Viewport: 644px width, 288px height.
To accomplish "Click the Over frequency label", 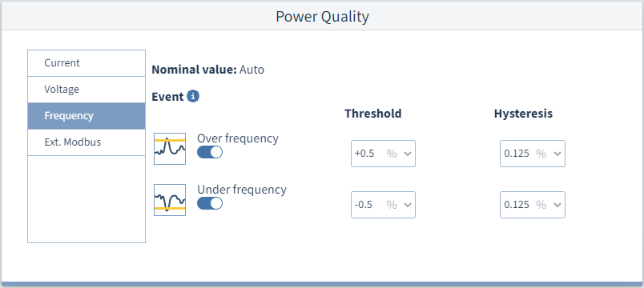I will pos(238,138).
